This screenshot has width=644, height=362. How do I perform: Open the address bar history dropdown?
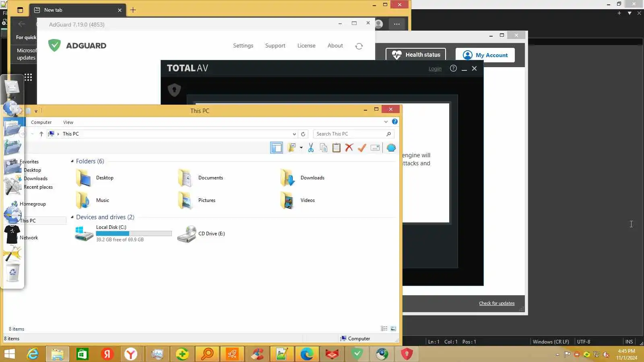point(294,134)
